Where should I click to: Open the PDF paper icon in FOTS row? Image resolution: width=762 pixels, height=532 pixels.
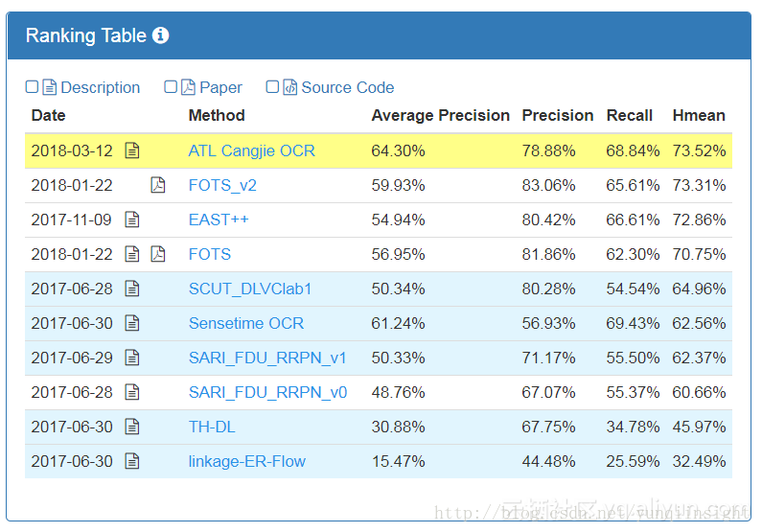click(x=158, y=254)
